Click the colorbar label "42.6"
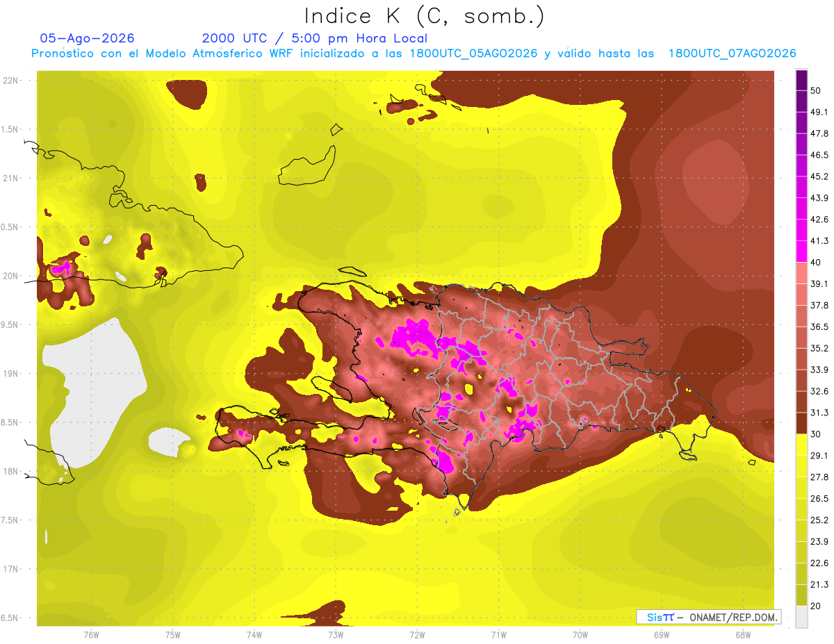Viewport: 834px width, 644px height. [819, 220]
